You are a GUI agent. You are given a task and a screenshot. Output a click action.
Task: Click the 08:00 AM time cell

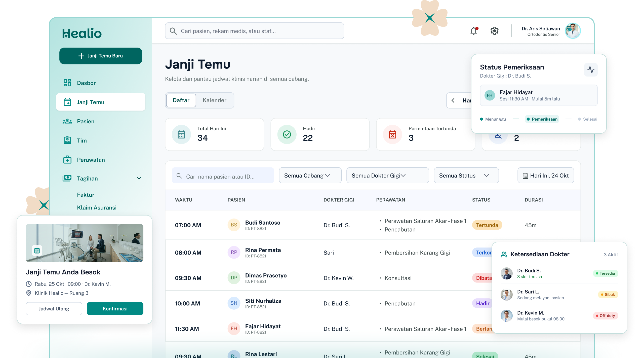(x=188, y=253)
